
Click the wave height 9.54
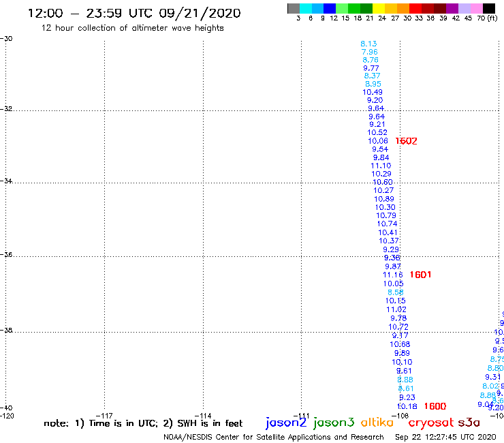coord(380,149)
